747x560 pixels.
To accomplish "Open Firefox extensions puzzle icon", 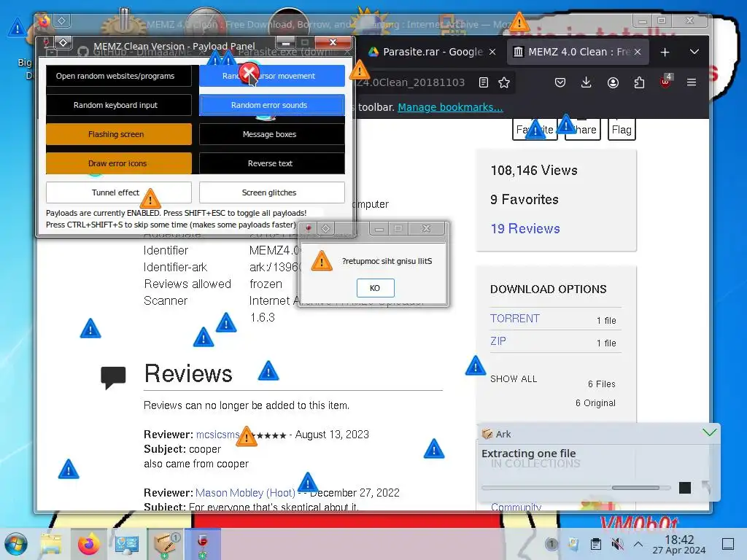I will point(639,82).
